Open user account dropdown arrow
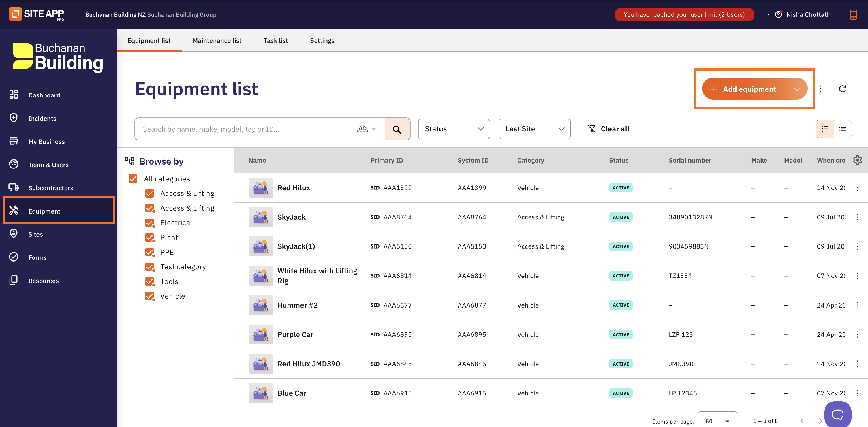 (x=768, y=14)
